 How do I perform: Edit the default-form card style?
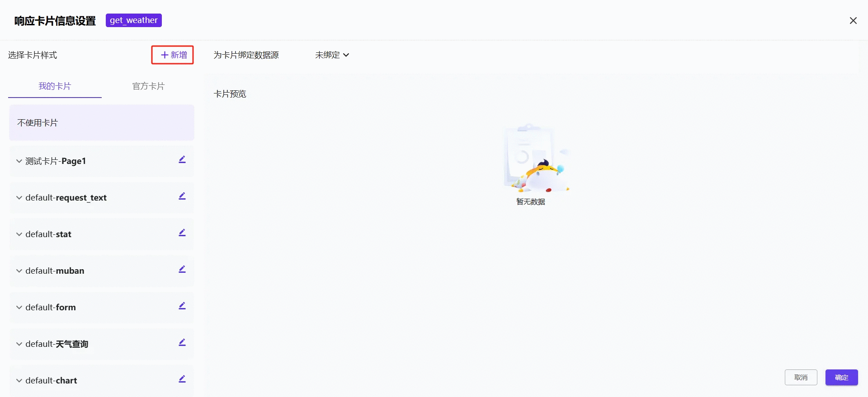[x=182, y=306]
